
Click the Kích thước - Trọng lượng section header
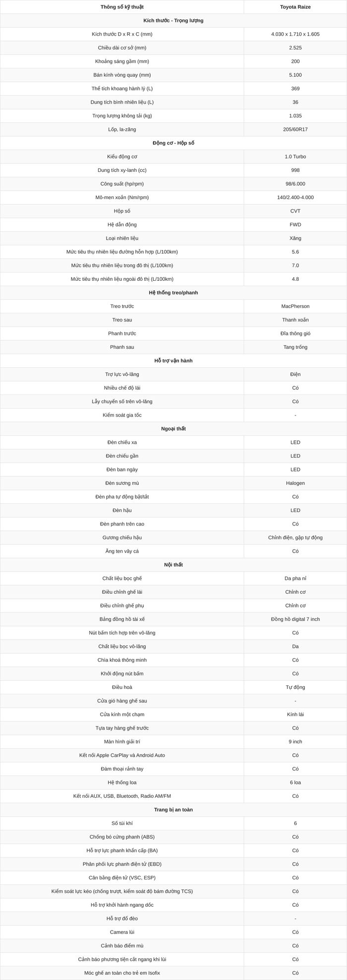pyautogui.click(x=173, y=21)
